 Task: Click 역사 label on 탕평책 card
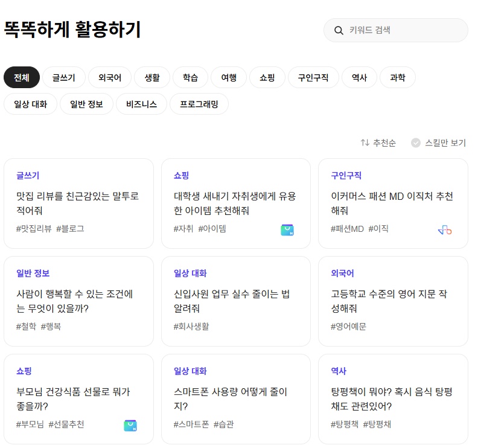[x=339, y=371]
